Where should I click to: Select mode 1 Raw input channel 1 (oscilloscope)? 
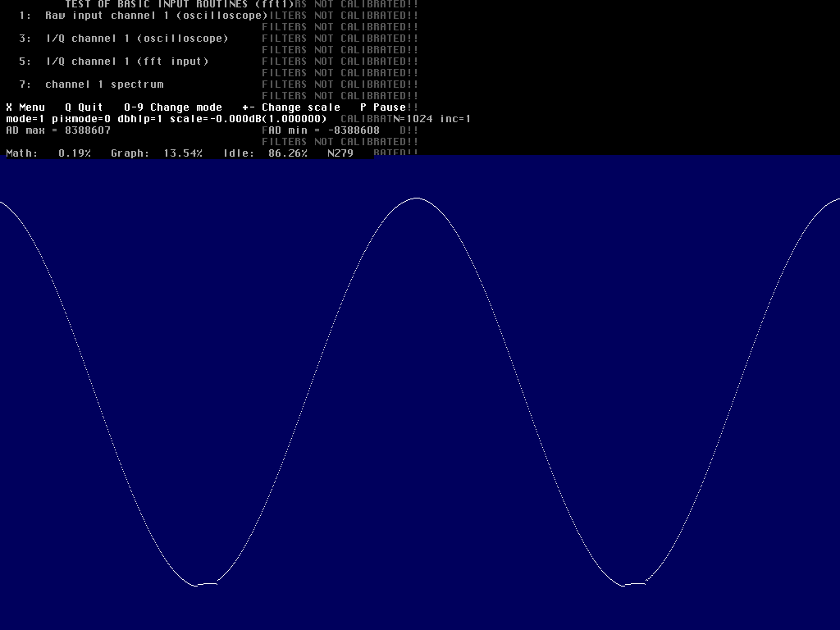pyautogui.click(x=143, y=16)
